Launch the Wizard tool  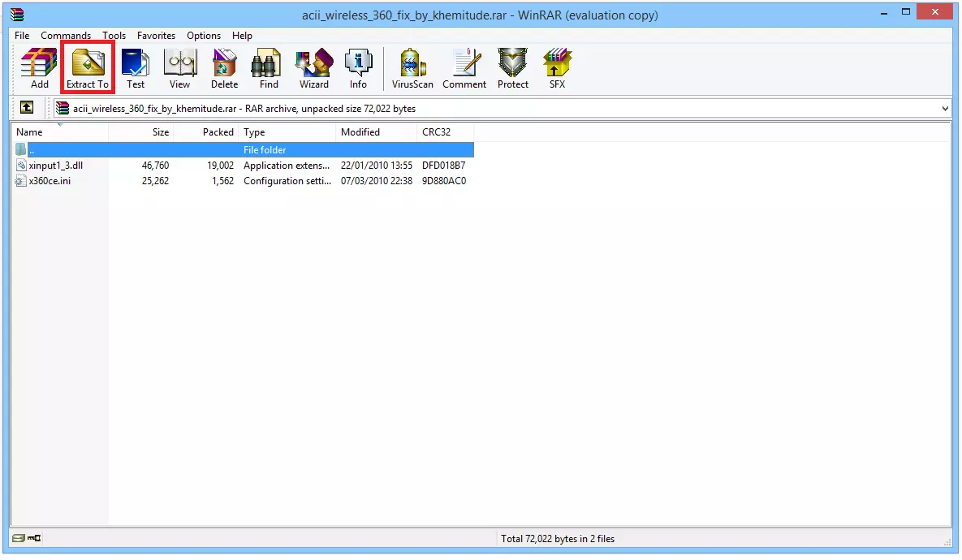click(314, 68)
